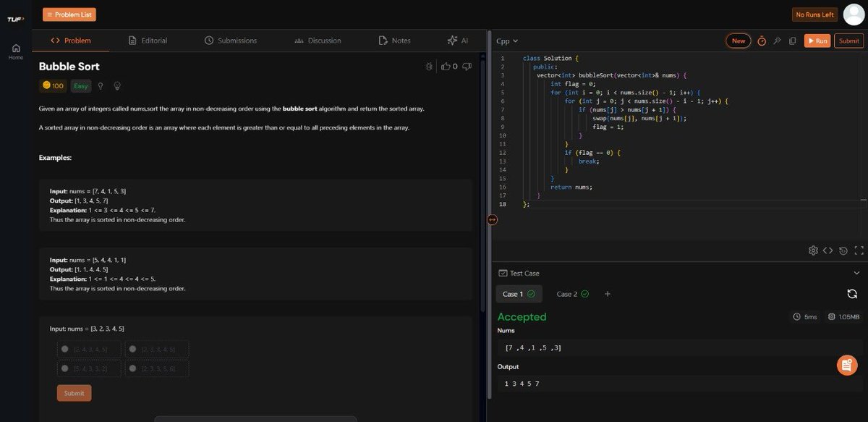The width and height of the screenshot is (868, 422).
Task: Open the Notes tab
Action: 395,41
